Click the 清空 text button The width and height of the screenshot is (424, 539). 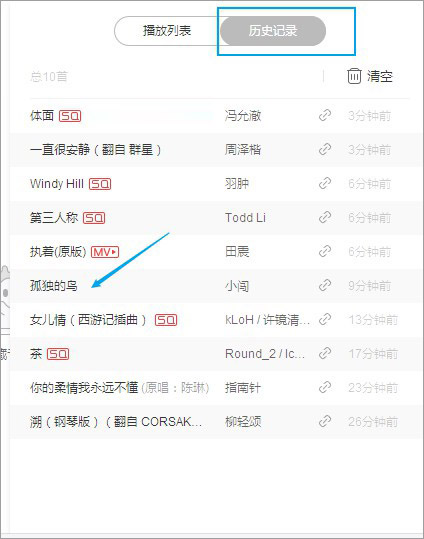coord(380,76)
